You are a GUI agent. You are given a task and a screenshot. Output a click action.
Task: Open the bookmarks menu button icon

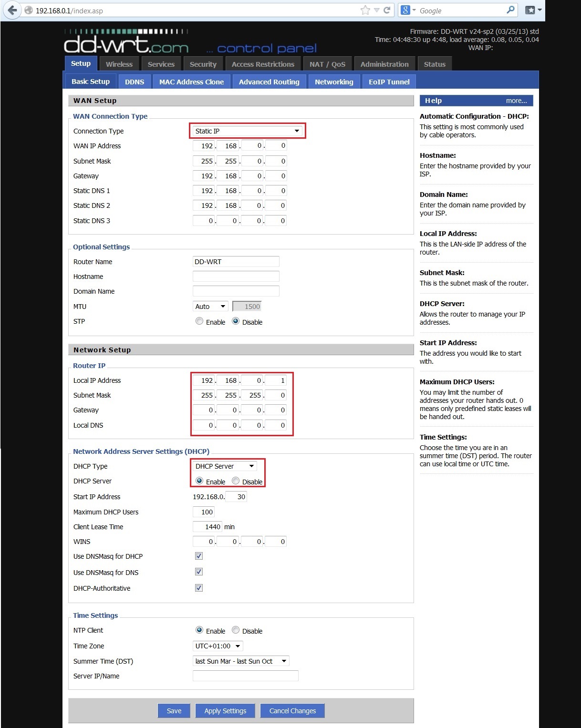pyautogui.click(x=533, y=10)
